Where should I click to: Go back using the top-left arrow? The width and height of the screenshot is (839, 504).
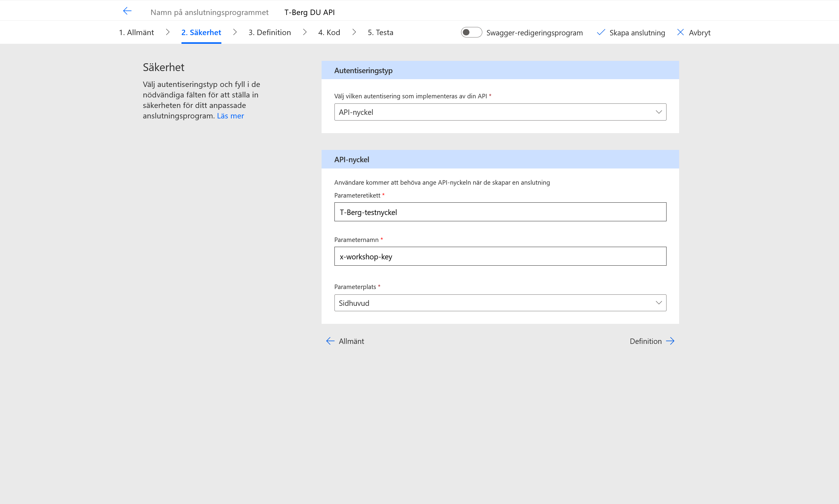127,11
